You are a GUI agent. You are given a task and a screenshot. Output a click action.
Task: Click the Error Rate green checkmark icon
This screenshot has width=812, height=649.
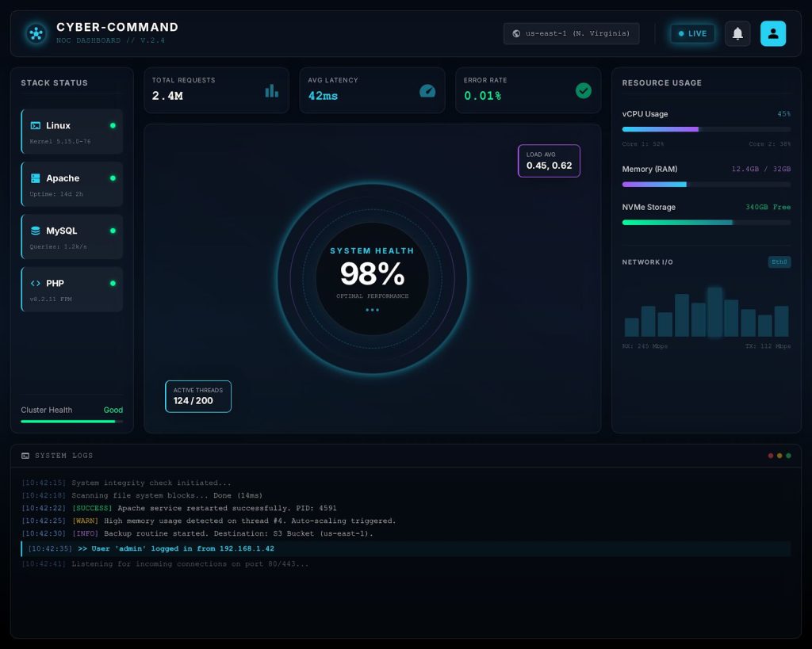pos(583,90)
